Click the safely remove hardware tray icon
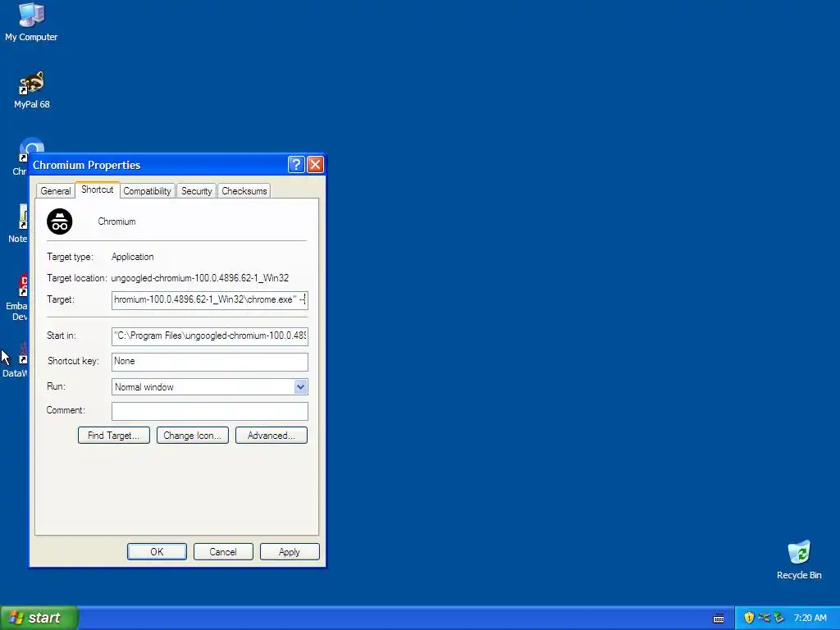Image resolution: width=840 pixels, height=630 pixels. pyautogui.click(x=779, y=618)
